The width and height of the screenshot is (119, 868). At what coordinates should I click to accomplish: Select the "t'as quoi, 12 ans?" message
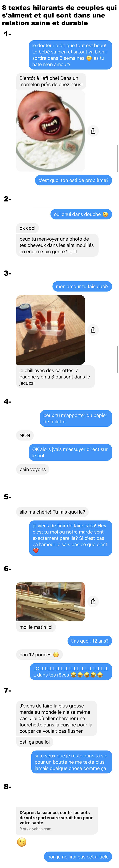[x=90, y=641]
